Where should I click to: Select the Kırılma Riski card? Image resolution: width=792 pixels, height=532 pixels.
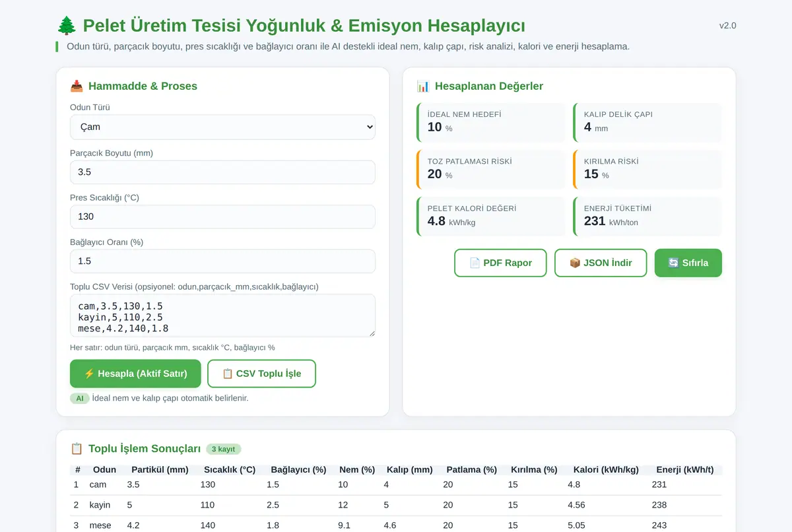pyautogui.click(x=647, y=169)
